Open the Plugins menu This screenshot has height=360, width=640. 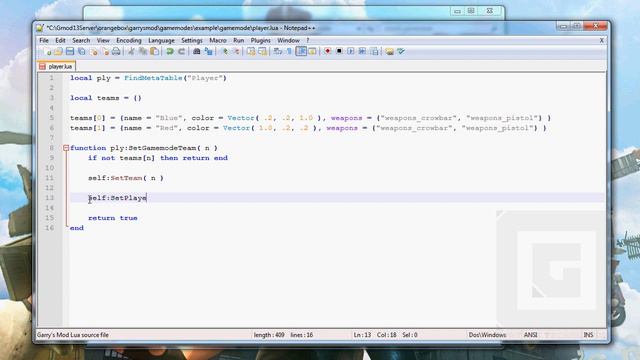click(x=260, y=40)
